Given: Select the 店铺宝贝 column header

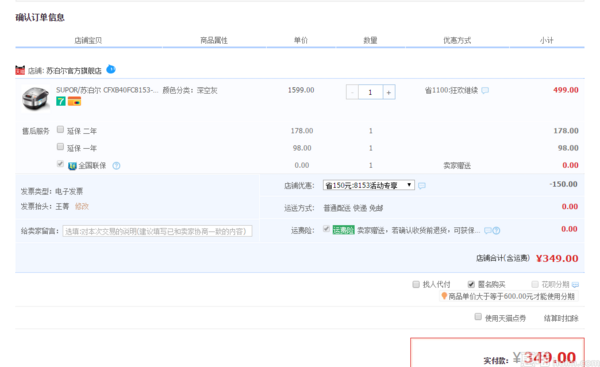Looking at the screenshot, I should (x=88, y=40).
